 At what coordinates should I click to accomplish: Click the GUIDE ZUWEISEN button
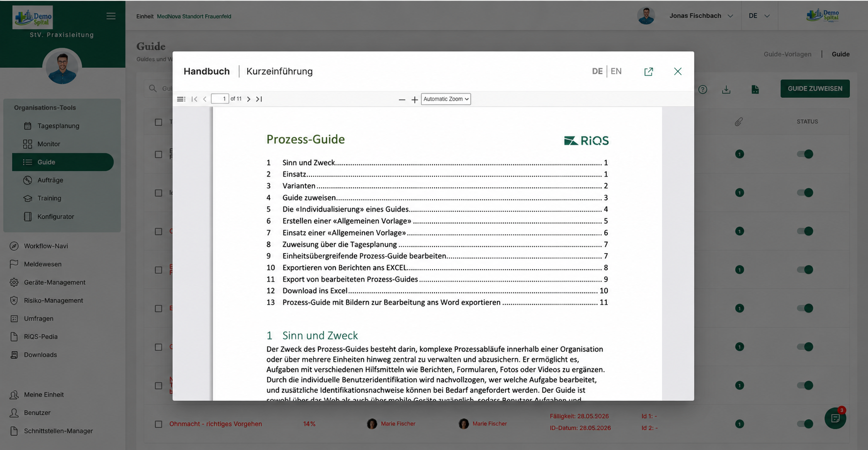point(815,89)
